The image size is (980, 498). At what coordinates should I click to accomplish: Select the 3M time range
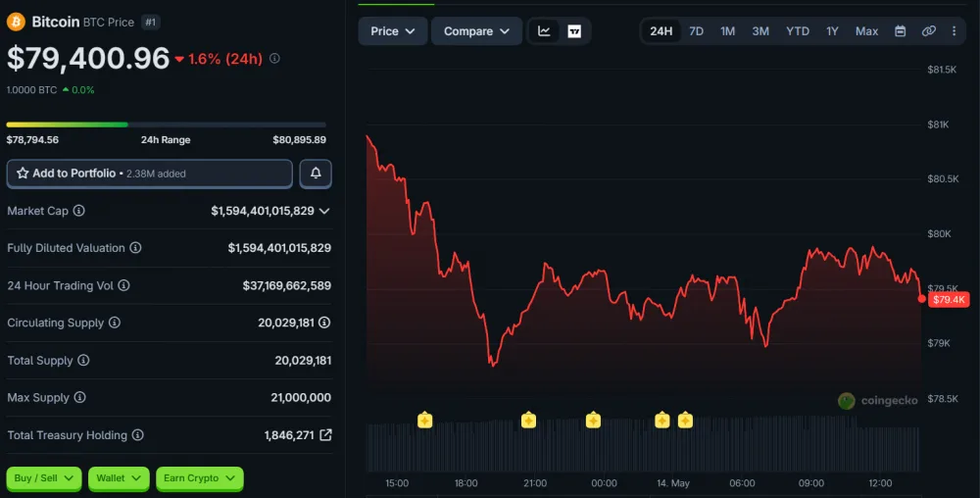[760, 31]
